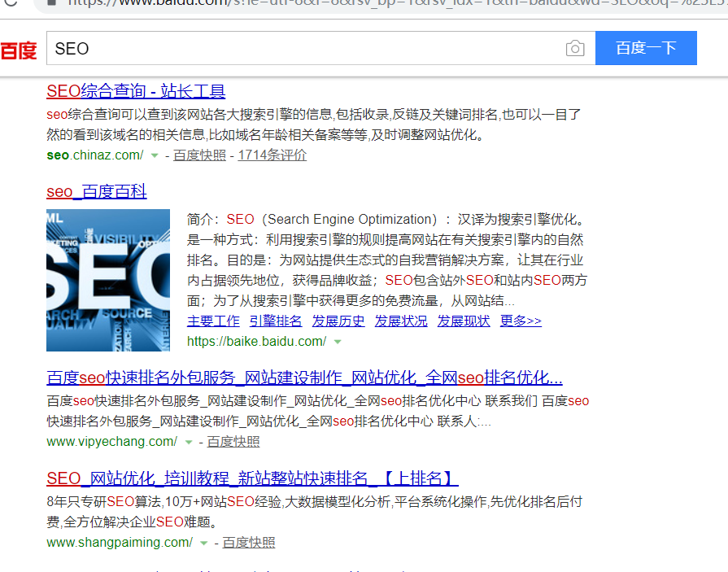Expand dropdown arrow next to www.vipyechang.com
The image size is (728, 572).
coord(189,443)
